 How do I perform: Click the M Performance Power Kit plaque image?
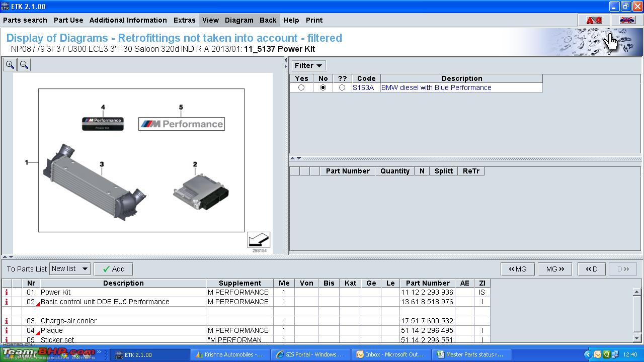click(103, 124)
